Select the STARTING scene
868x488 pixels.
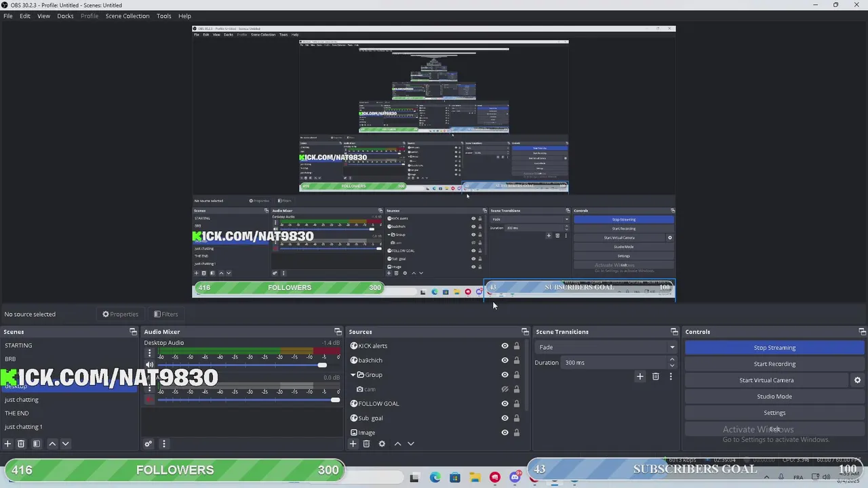pos(18,346)
